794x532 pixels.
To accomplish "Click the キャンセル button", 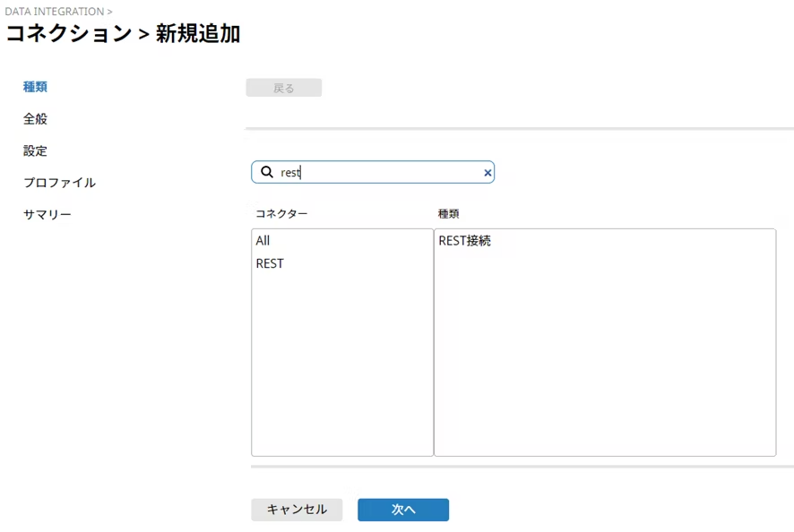I will click(x=297, y=510).
